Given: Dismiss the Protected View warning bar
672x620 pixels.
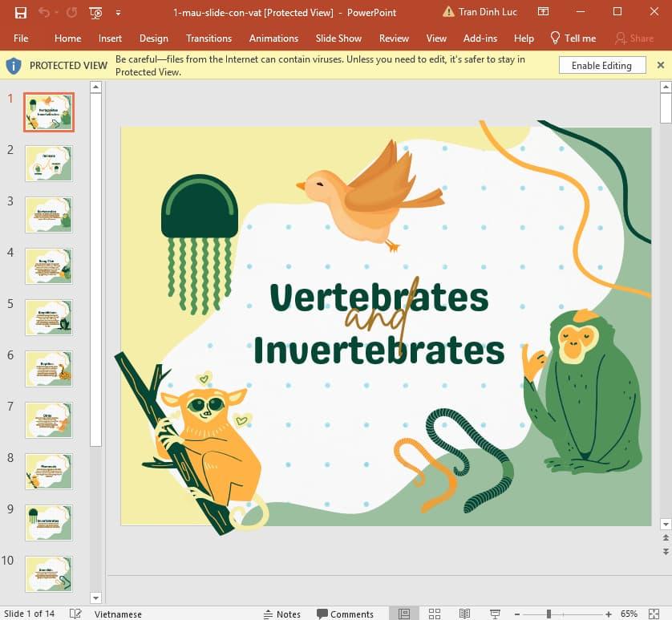Looking at the screenshot, I should tap(661, 65).
